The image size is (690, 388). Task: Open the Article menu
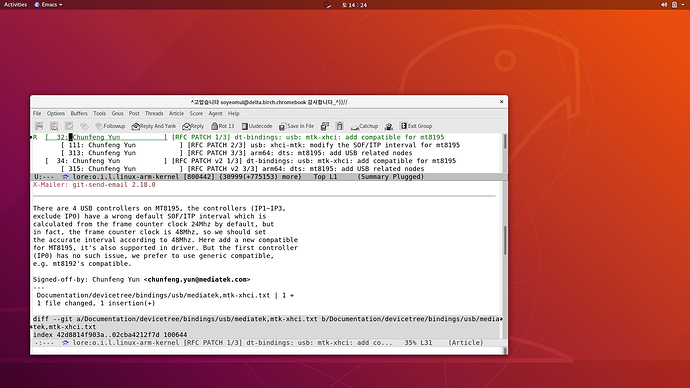[x=176, y=113]
